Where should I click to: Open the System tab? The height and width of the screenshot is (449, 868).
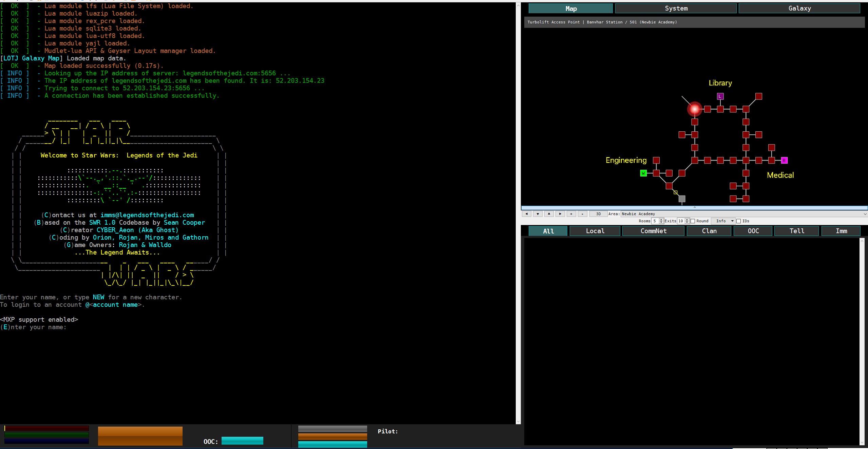676,8
